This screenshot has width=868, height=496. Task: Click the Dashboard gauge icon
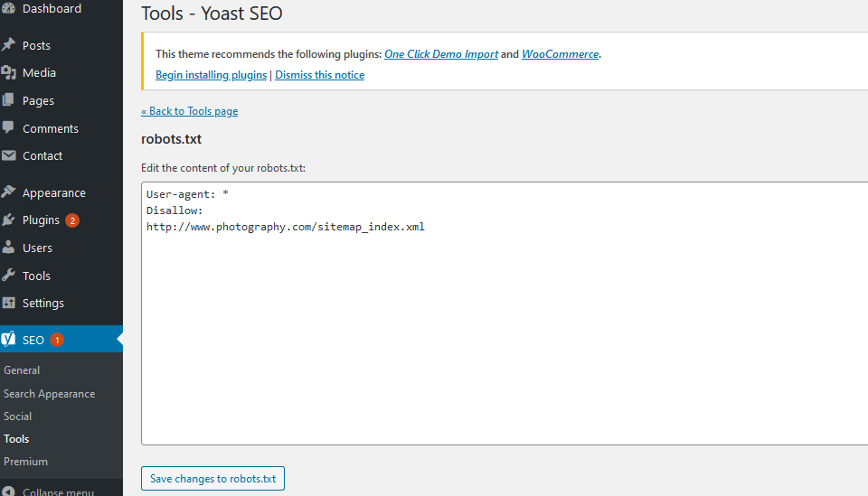click(8, 8)
